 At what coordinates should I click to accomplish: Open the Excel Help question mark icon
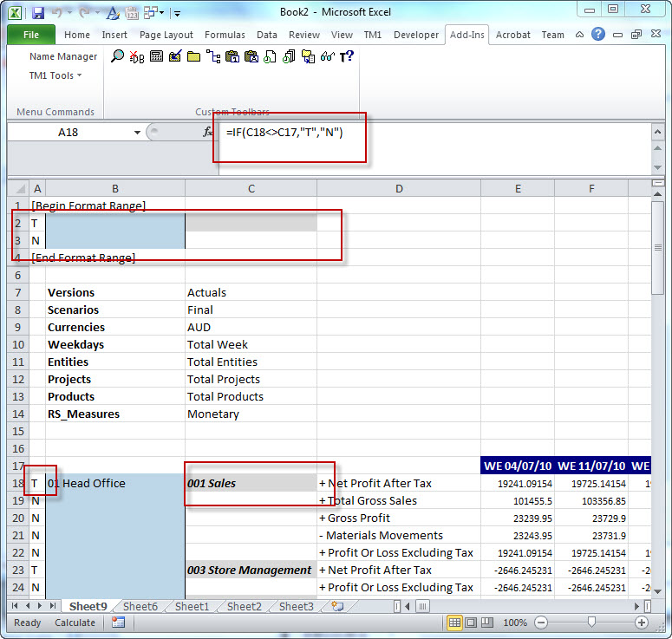597,34
